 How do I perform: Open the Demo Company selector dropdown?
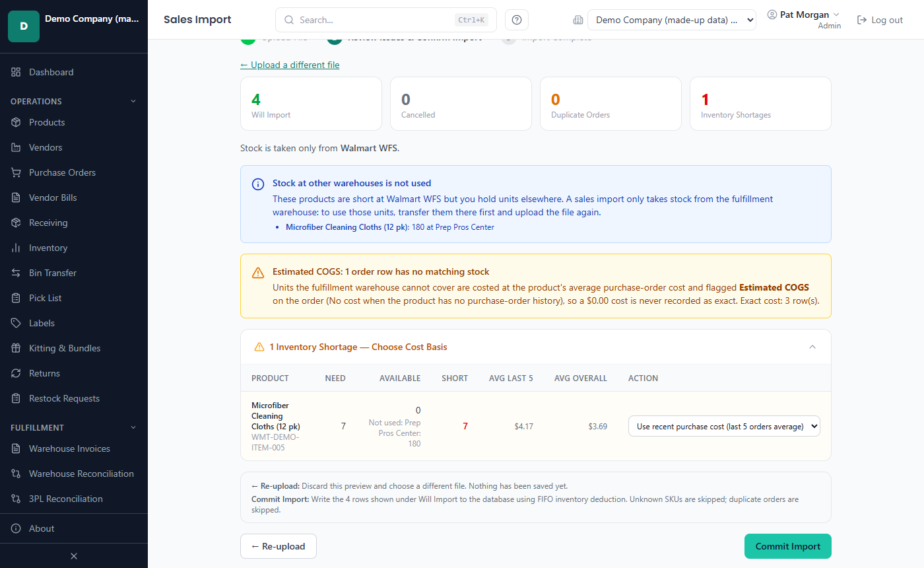click(x=672, y=20)
